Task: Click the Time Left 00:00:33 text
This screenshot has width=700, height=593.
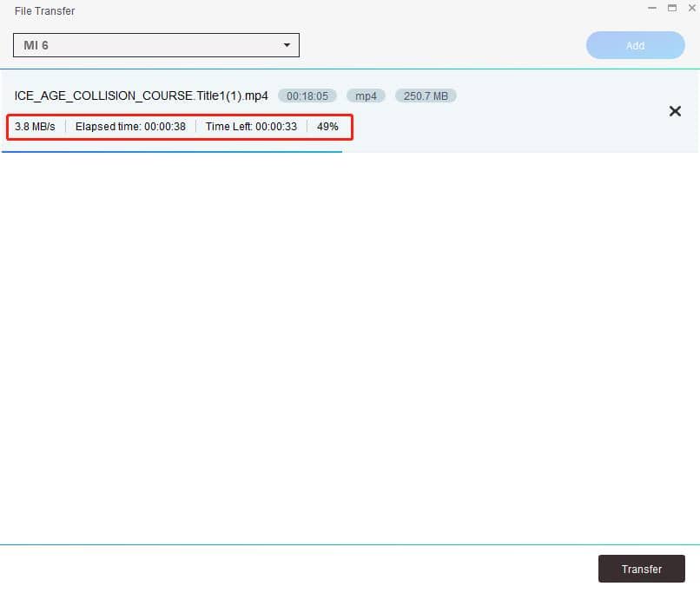Action: tap(251, 127)
